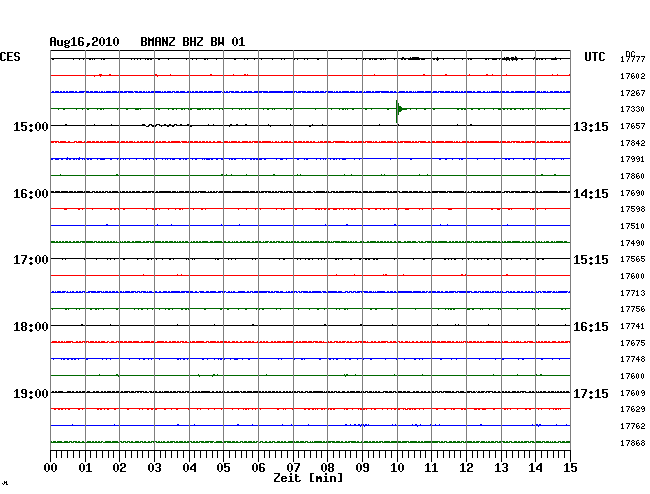
Task: Click the amplitude value 17690
Action: [x=633, y=193]
